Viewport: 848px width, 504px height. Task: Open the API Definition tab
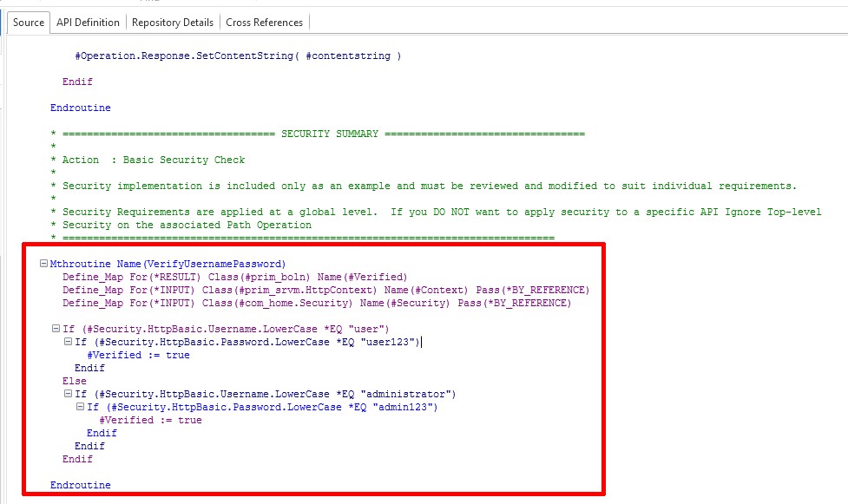coord(88,23)
